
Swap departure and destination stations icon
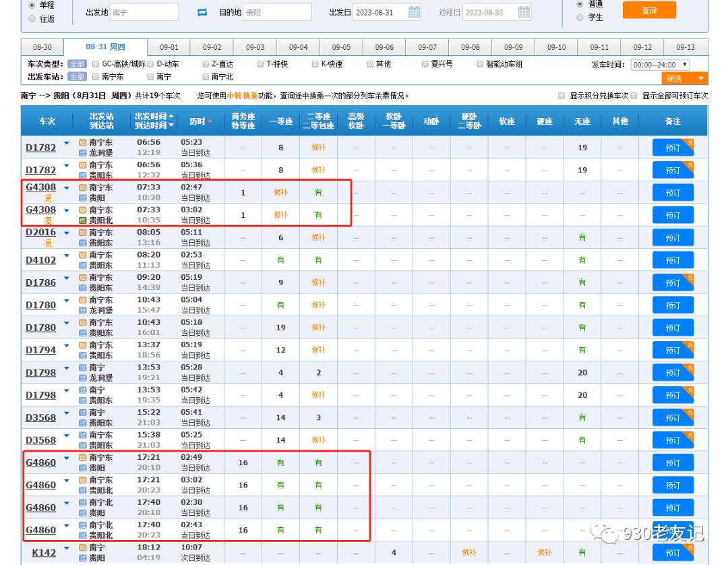tap(202, 13)
